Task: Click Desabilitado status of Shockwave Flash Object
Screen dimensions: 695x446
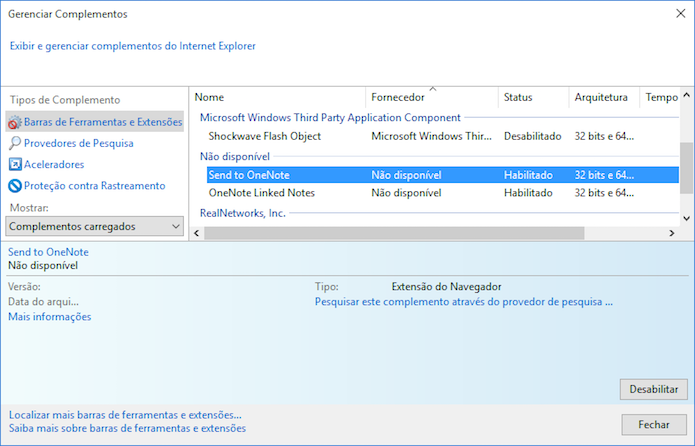Action: (532, 136)
